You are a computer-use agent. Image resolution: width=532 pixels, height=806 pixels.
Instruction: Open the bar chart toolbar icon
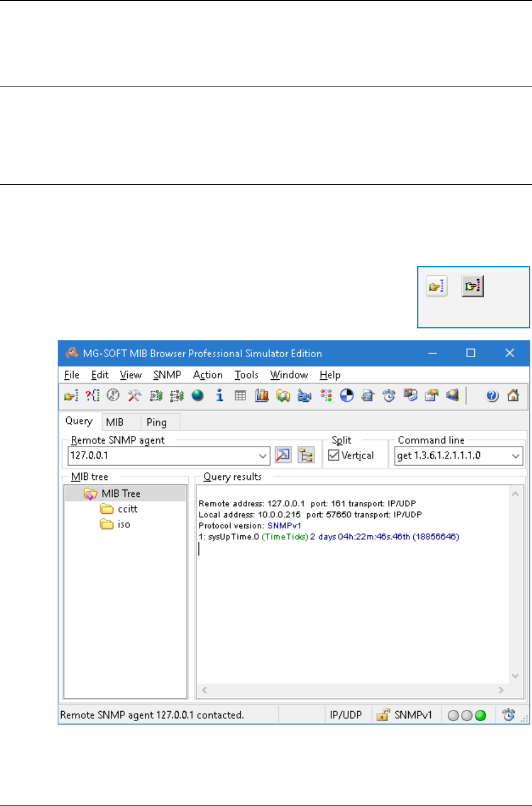pos(262,396)
